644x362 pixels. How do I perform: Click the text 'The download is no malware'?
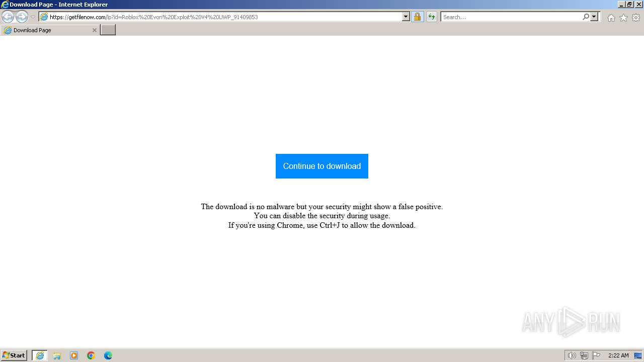point(248,207)
